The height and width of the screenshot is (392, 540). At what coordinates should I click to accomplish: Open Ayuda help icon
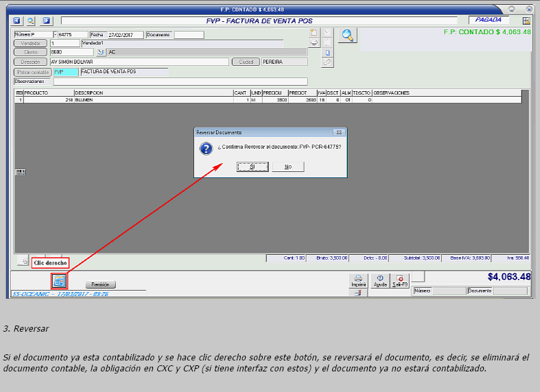click(379, 280)
